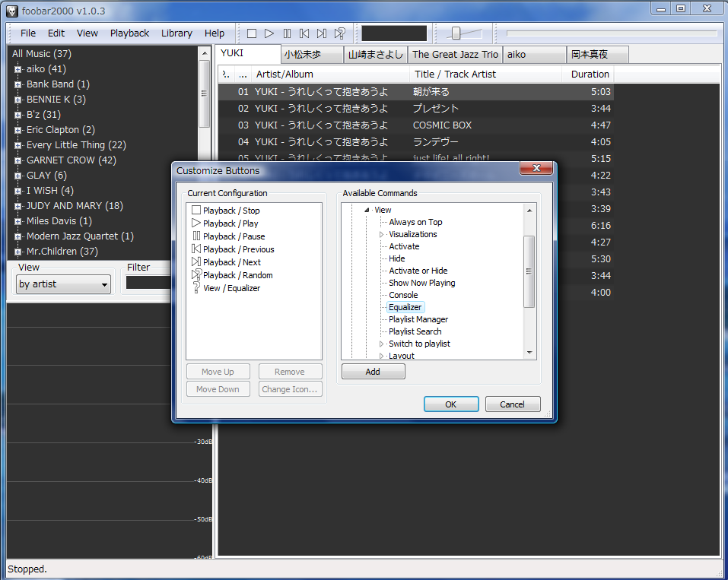
Task: Click the library tree scroll up arrow
Action: (x=205, y=54)
